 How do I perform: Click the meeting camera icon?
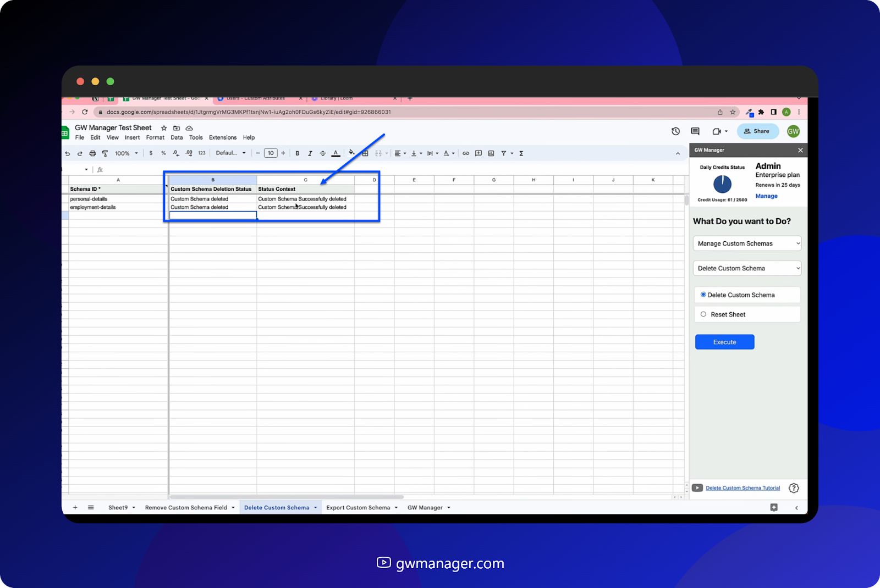(x=717, y=131)
